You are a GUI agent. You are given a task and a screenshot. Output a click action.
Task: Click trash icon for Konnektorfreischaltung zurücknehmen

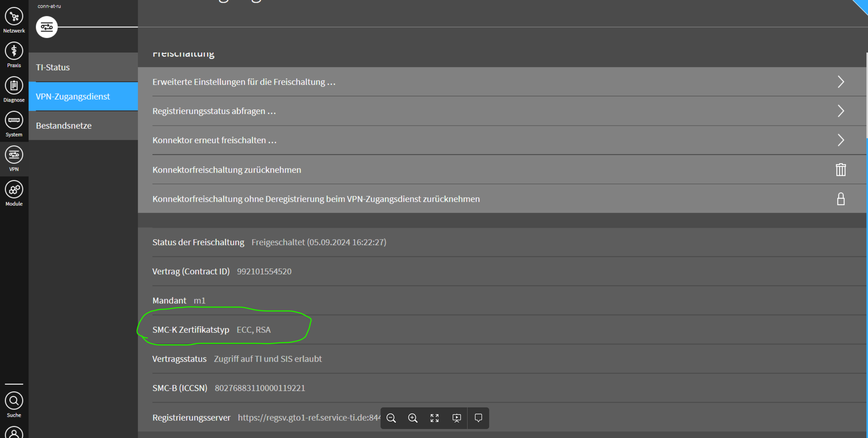[840, 170]
